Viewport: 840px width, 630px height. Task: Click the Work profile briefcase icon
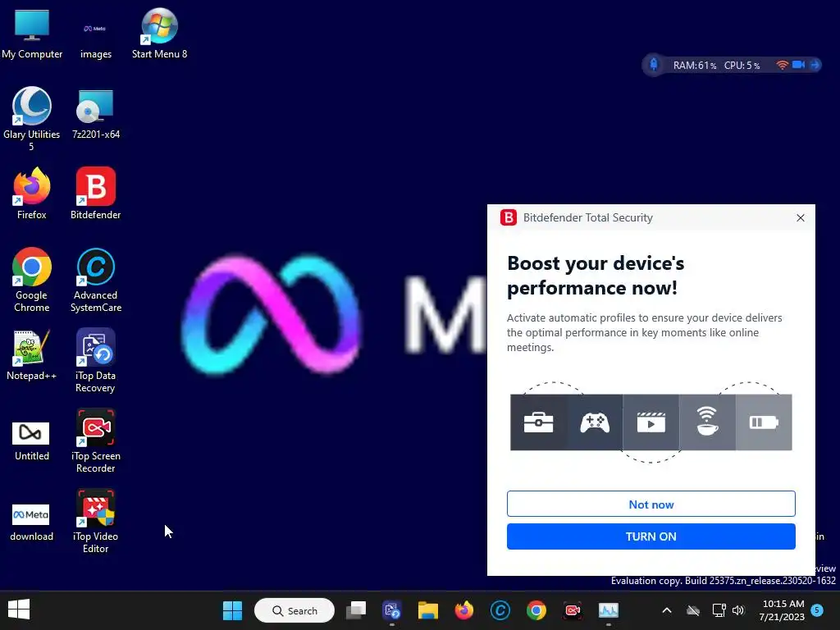pos(538,422)
